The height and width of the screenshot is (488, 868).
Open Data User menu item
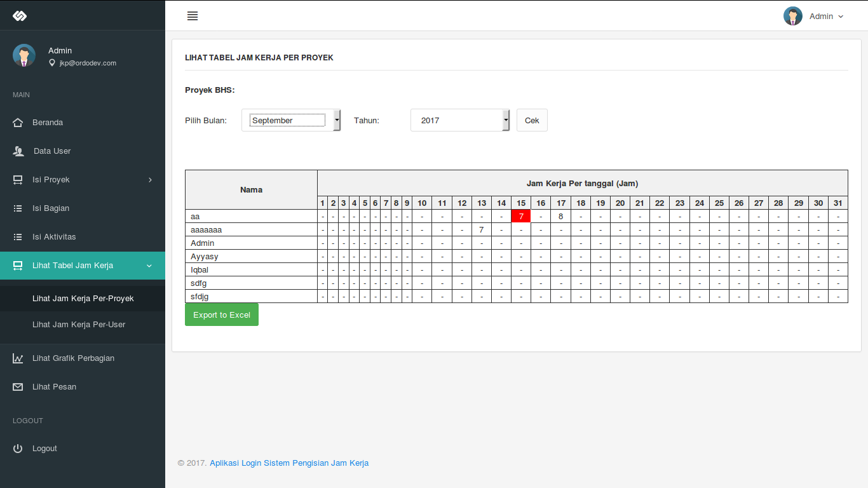tap(83, 151)
